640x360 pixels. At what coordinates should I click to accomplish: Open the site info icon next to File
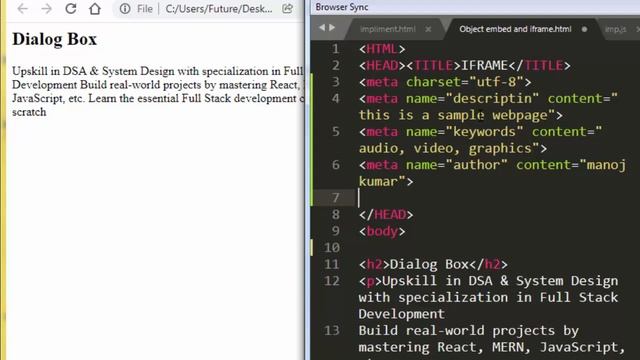(125, 9)
